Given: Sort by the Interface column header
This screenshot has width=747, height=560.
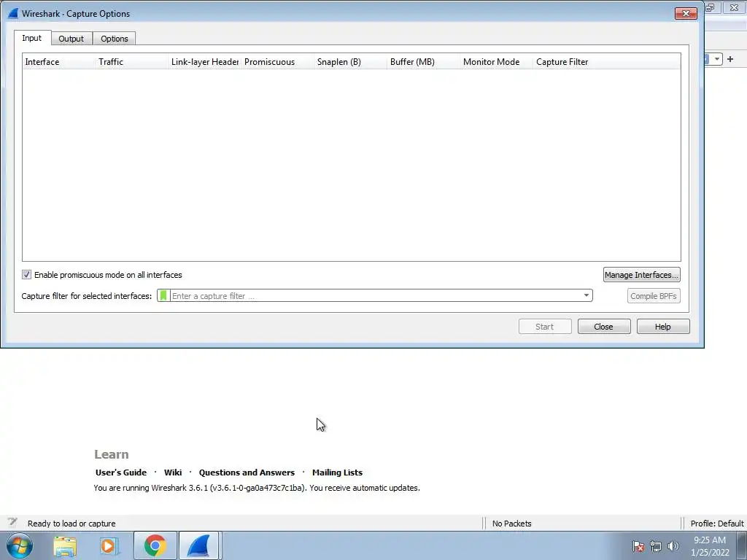Looking at the screenshot, I should coord(58,62).
